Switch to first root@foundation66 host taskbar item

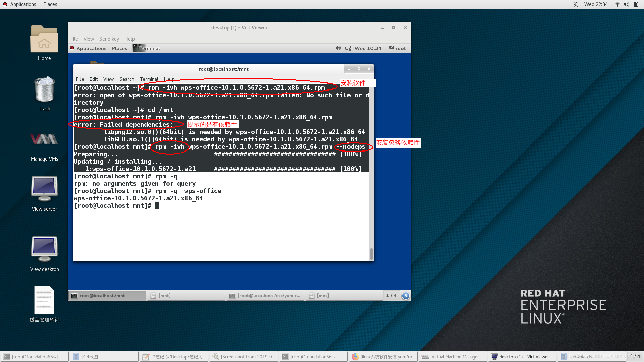click(35, 357)
